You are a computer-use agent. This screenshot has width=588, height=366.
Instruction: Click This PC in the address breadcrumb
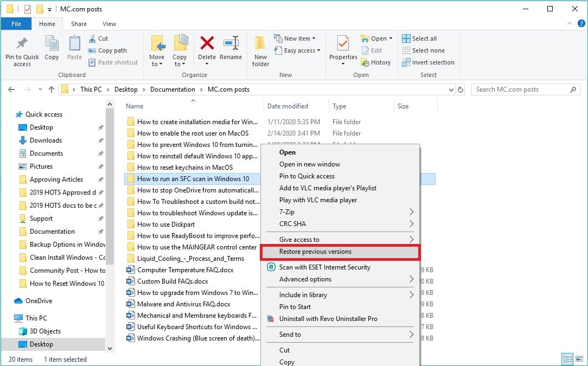(x=91, y=89)
